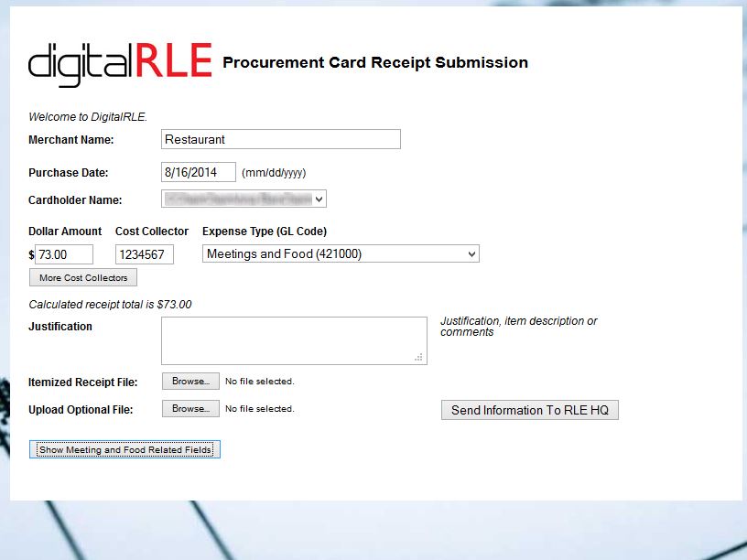
Task: Click the Merchant Name label
Action: point(71,140)
